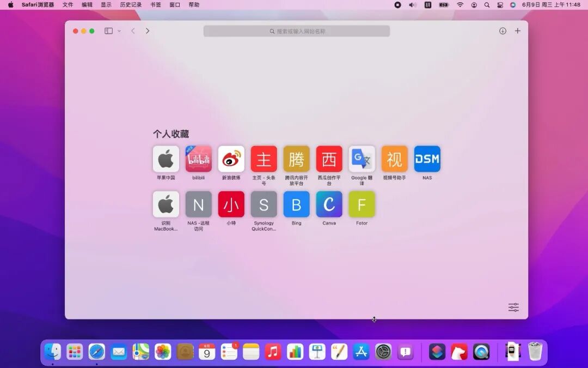Open the battery status menu
This screenshot has width=588, height=368.
click(x=444, y=5)
